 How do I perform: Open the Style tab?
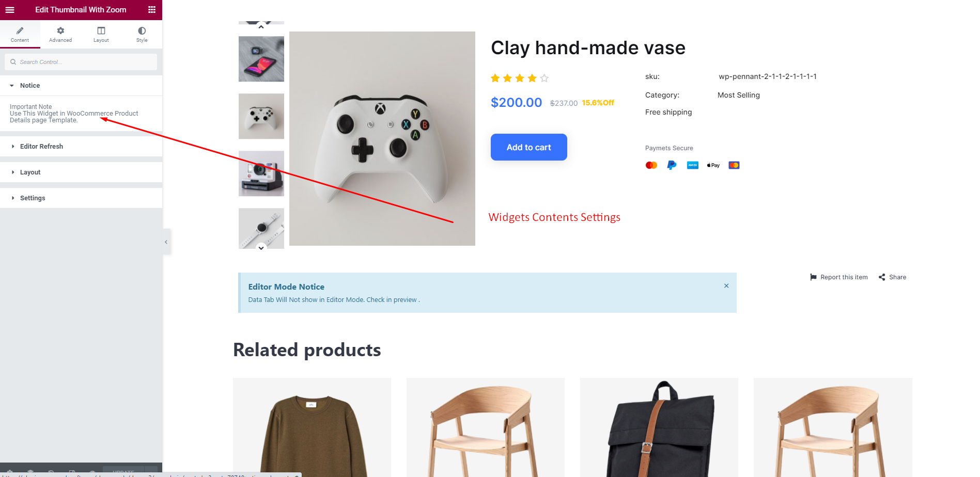coord(142,35)
